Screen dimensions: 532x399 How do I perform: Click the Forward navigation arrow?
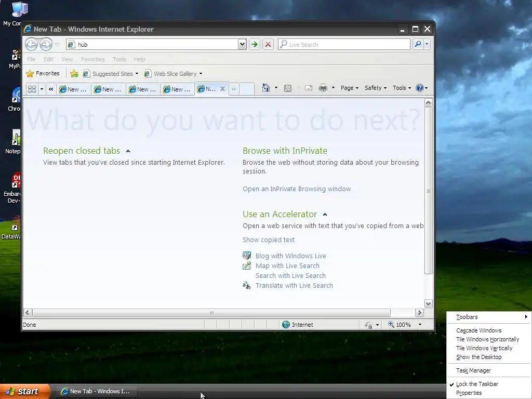click(46, 44)
